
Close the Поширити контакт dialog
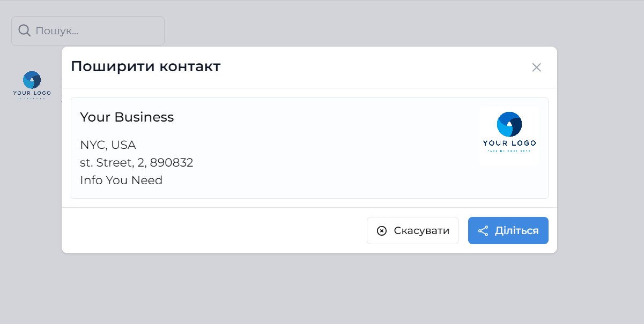[x=536, y=67]
